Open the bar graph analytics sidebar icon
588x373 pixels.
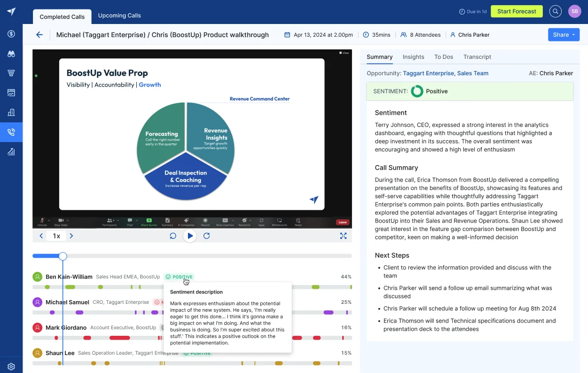(x=11, y=151)
